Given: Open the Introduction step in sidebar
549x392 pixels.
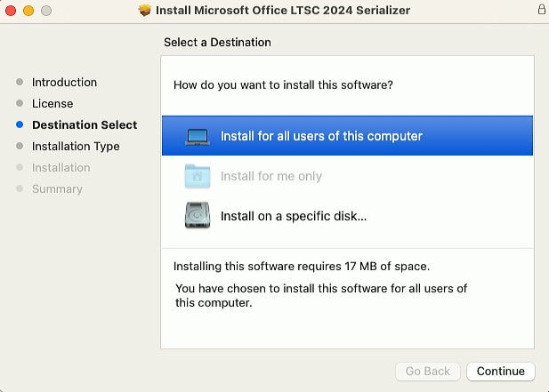Looking at the screenshot, I should click(64, 82).
